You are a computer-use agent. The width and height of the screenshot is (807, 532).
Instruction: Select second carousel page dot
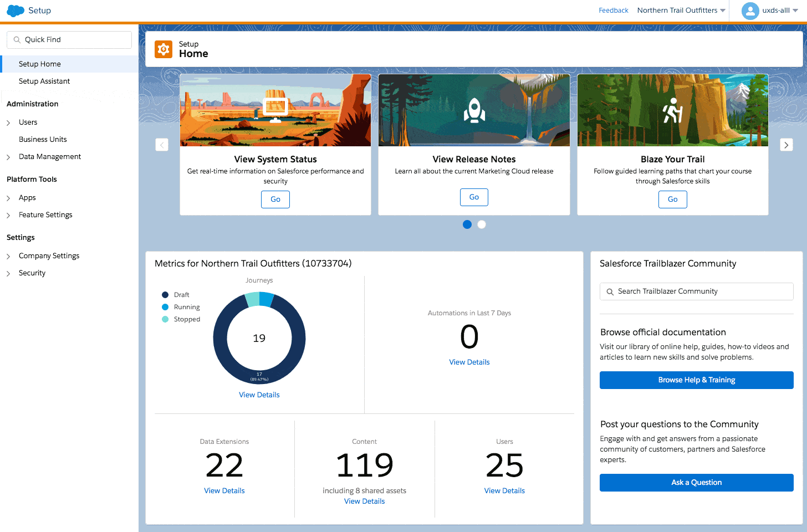point(482,224)
